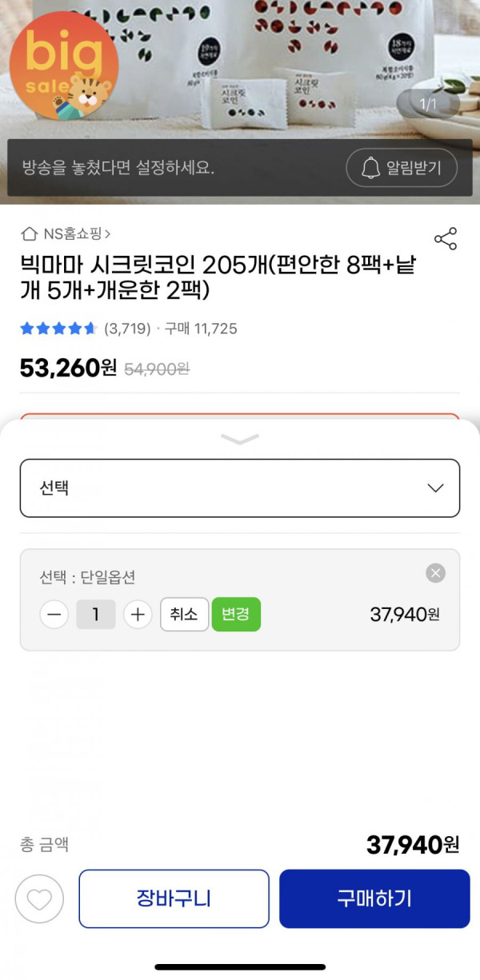
Task: Tap the share icon beside product title
Action: 445,238
